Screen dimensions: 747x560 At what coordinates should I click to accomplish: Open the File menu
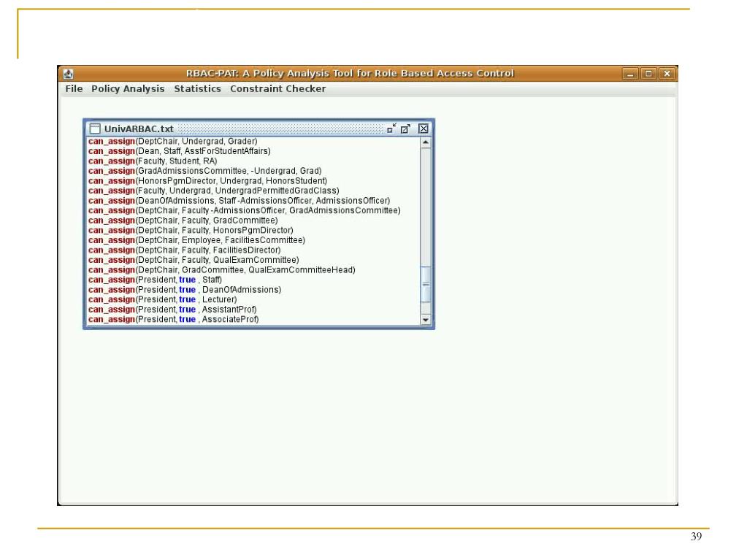74,88
